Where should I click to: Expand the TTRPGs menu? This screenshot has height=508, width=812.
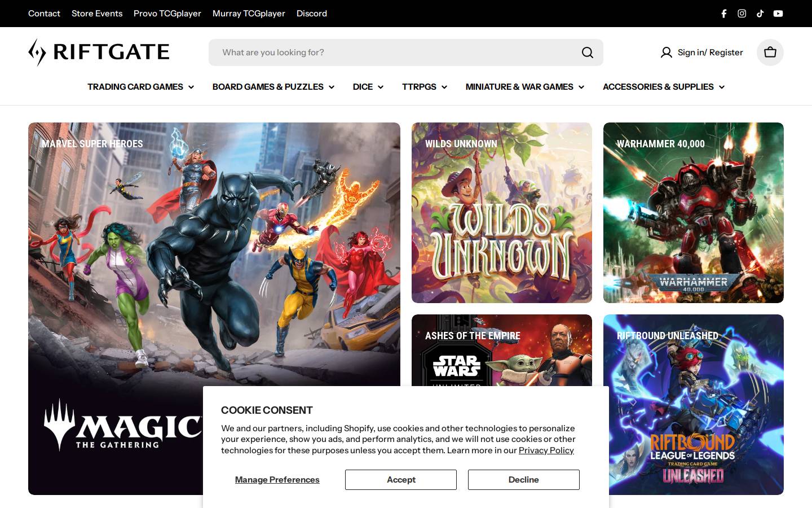pyautogui.click(x=425, y=87)
